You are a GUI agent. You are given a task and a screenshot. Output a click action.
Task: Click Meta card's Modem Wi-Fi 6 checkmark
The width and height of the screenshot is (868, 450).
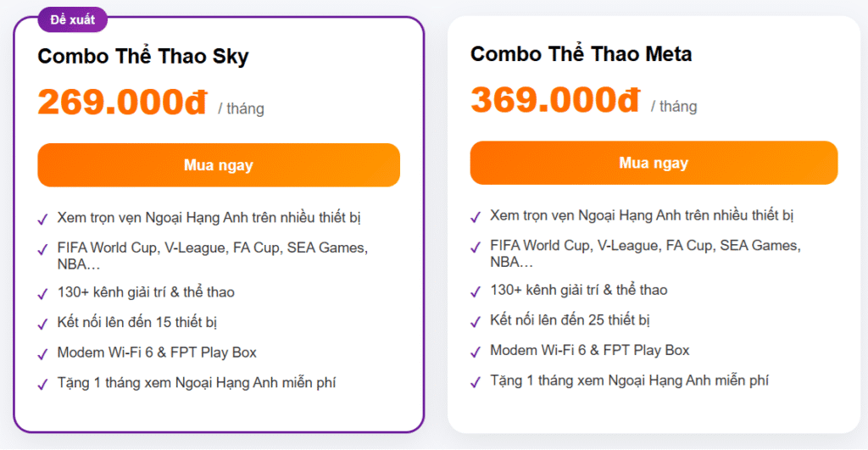[x=476, y=353]
